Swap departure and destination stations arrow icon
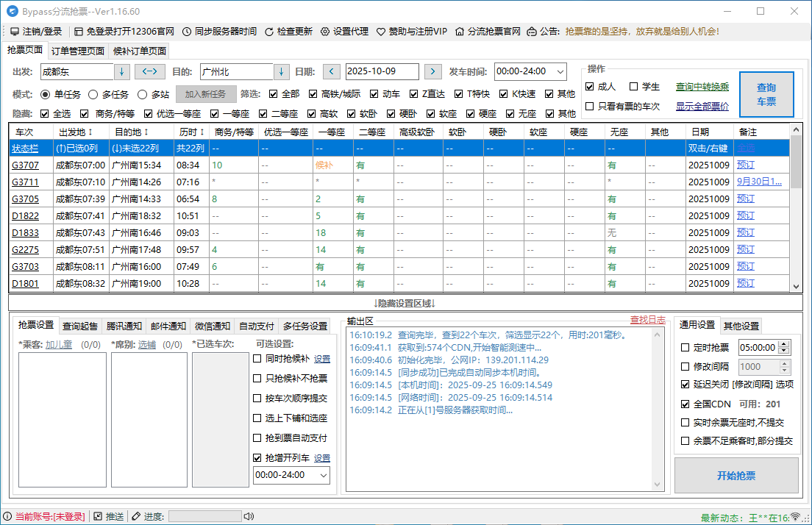 (x=150, y=72)
